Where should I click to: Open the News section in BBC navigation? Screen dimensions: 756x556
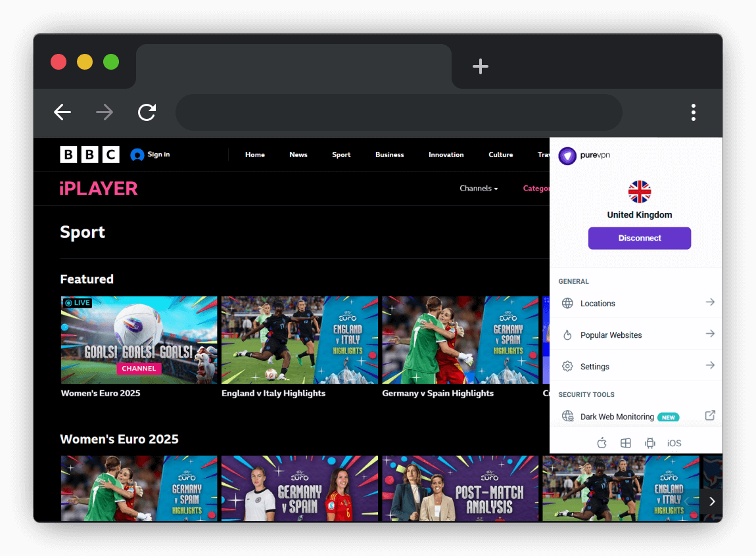point(298,154)
